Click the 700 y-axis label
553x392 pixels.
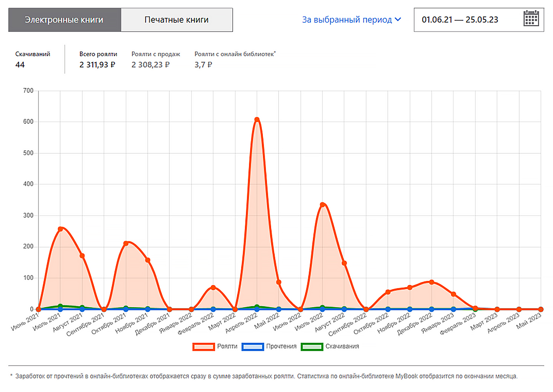coord(28,91)
